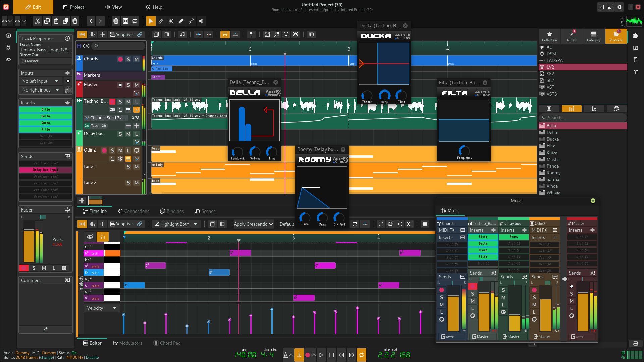Image resolution: width=644 pixels, height=362 pixels.
Task: Select the ramp tool
Action: [x=191, y=21]
